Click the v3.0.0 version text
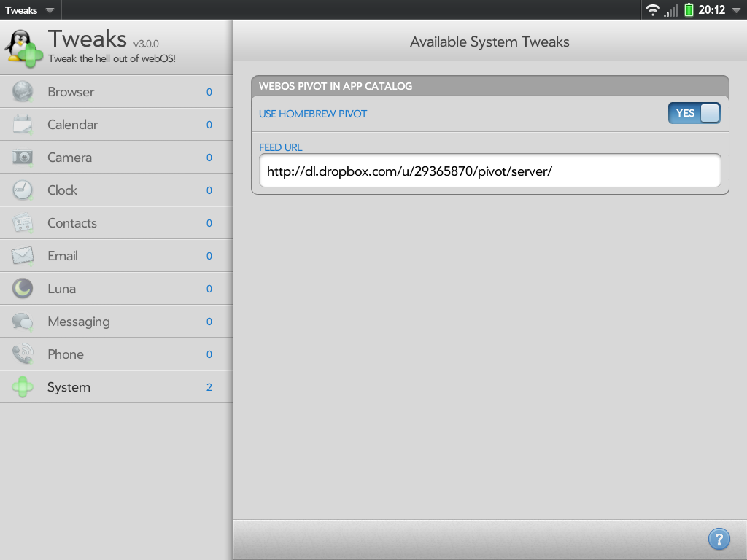The image size is (747, 560). (x=146, y=44)
